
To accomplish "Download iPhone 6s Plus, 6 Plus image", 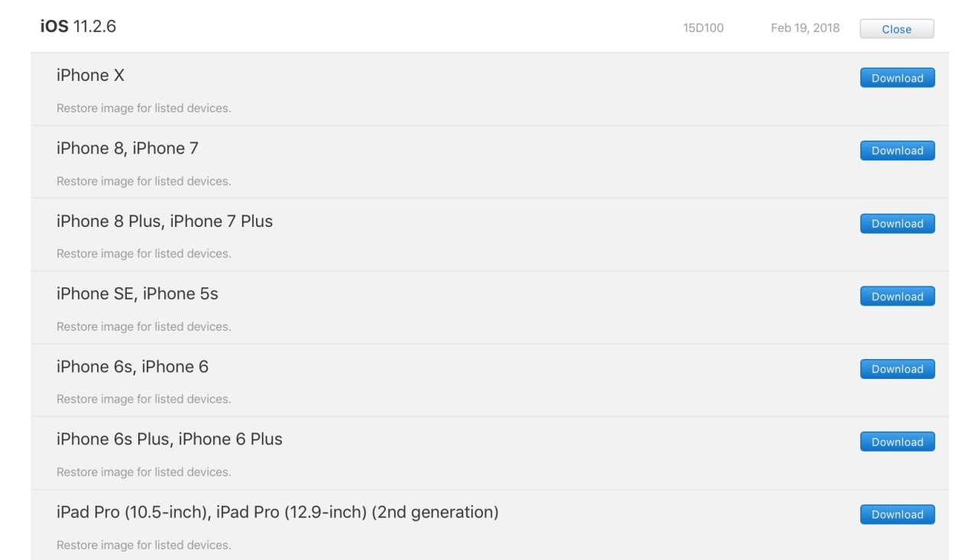I will click(x=897, y=442).
